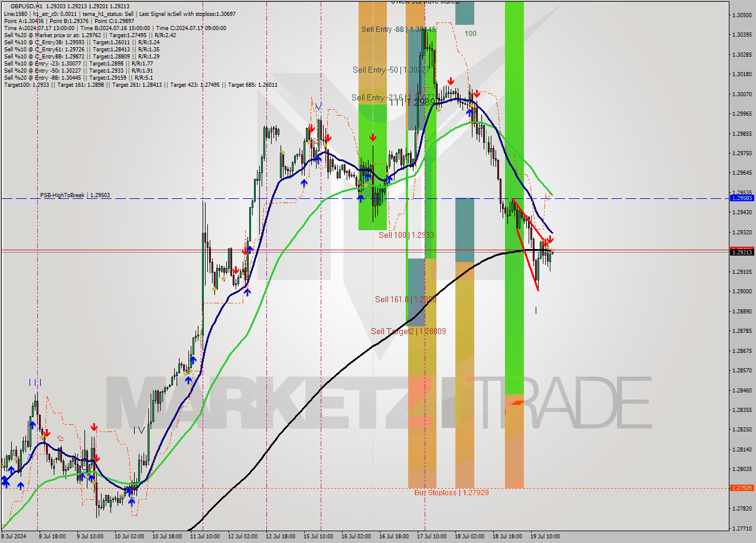
Task: Click the 12 Jul 18:00 time label
Action: [281, 537]
